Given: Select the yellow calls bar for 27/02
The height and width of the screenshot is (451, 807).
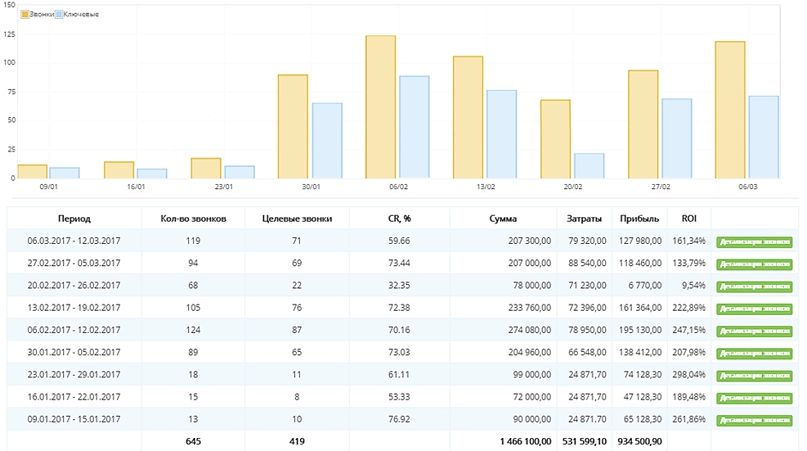Looking at the screenshot, I should (643, 125).
